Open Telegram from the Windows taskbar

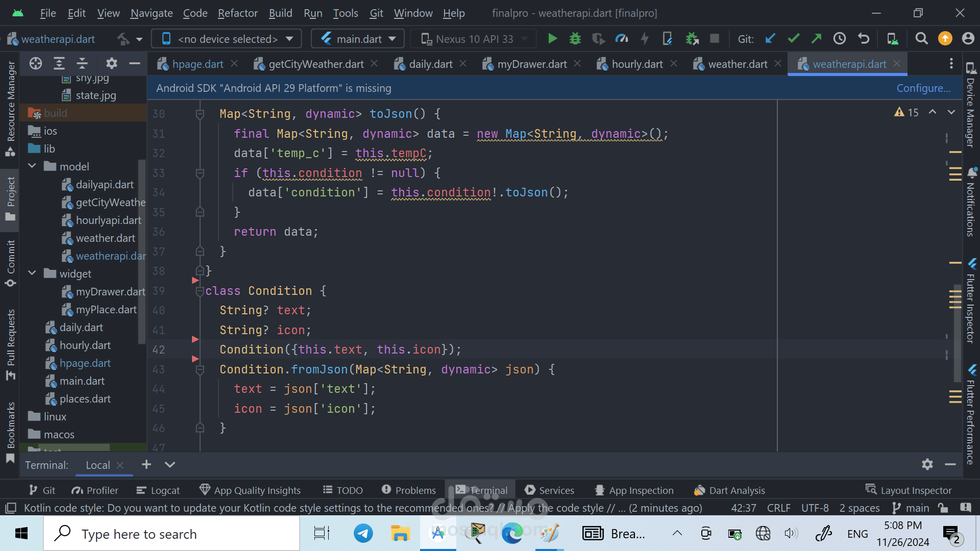click(363, 534)
